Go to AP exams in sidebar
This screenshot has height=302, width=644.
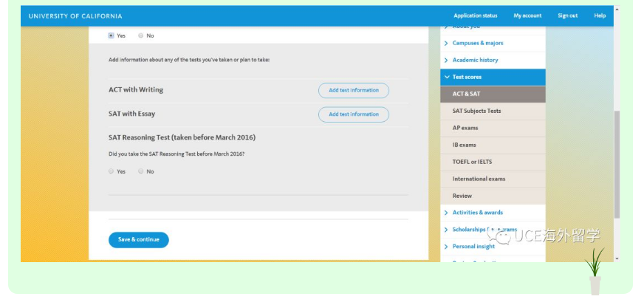click(x=465, y=128)
